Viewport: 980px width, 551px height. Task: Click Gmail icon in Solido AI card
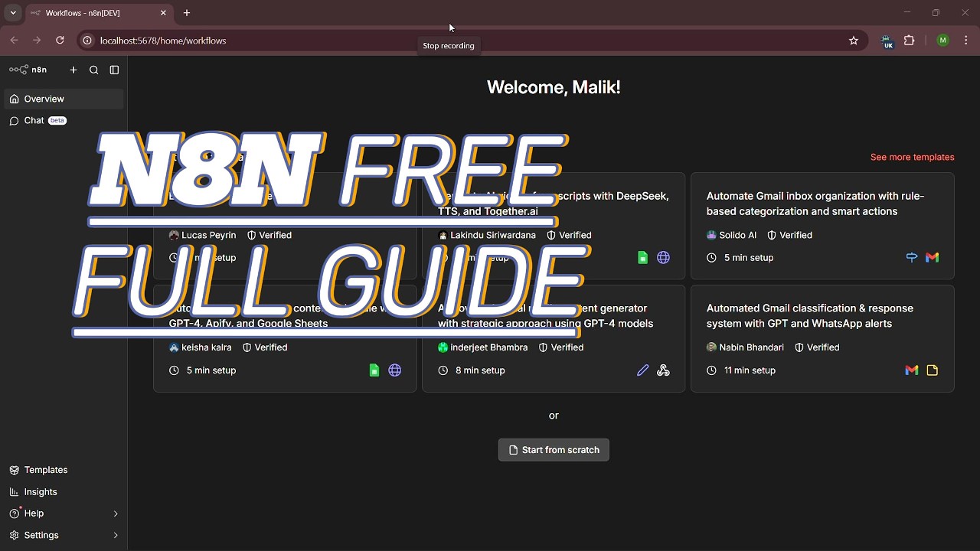pos(932,258)
